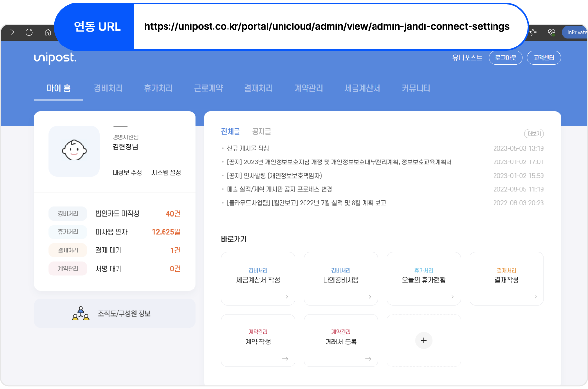Open the 신규 게시물 작성 post
This screenshot has height=389, width=588.
(x=248, y=148)
